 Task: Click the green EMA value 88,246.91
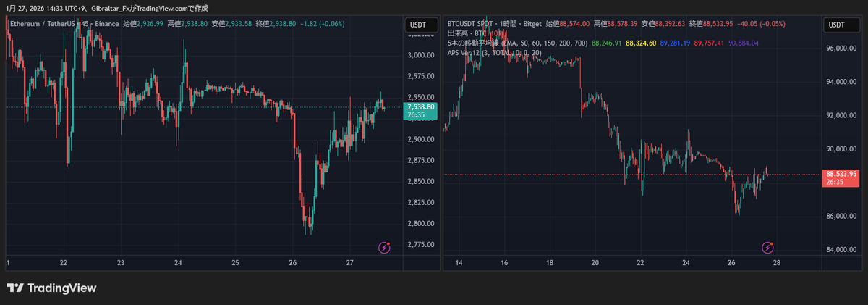pyautogui.click(x=607, y=43)
